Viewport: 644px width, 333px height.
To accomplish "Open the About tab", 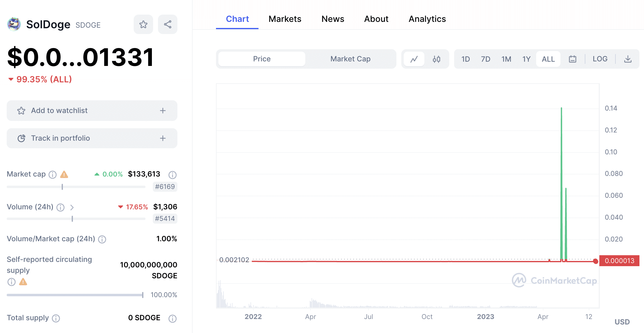I will pos(376,19).
